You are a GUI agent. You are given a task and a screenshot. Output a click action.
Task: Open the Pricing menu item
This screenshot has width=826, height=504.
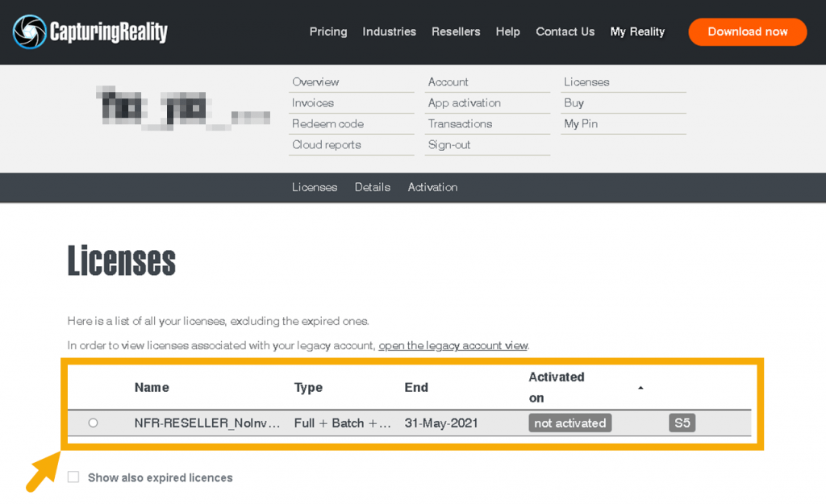pyautogui.click(x=328, y=31)
